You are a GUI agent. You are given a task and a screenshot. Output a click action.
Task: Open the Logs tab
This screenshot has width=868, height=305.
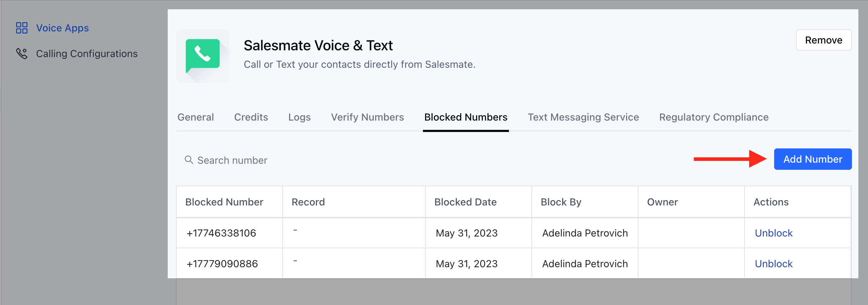(299, 117)
